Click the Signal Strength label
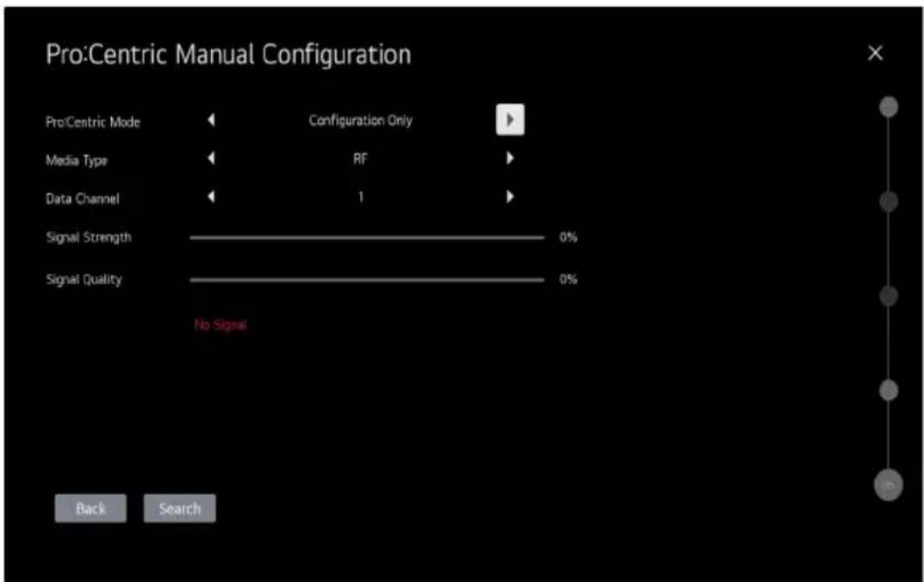This screenshot has height=582, width=924. [x=89, y=238]
